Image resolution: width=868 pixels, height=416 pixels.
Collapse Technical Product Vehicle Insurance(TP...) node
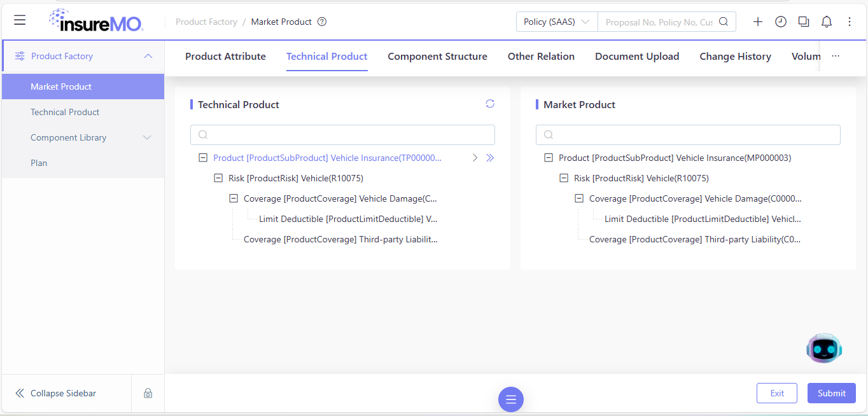[x=203, y=158]
